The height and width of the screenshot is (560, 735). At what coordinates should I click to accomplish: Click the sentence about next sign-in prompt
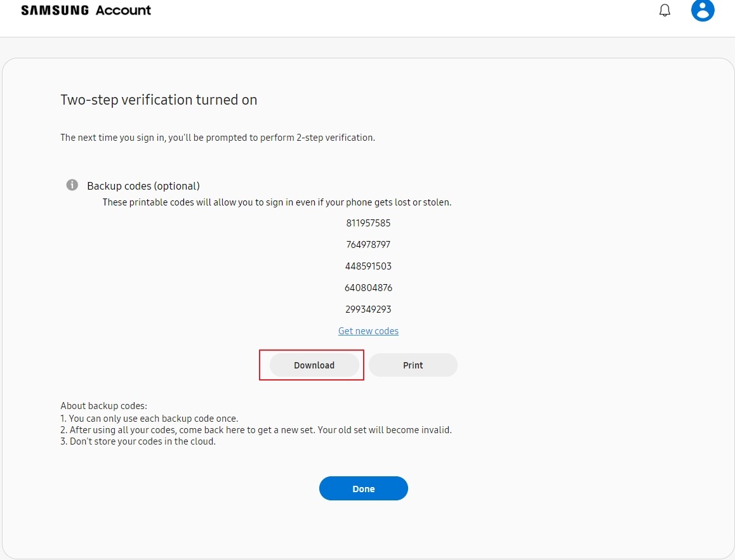[218, 138]
